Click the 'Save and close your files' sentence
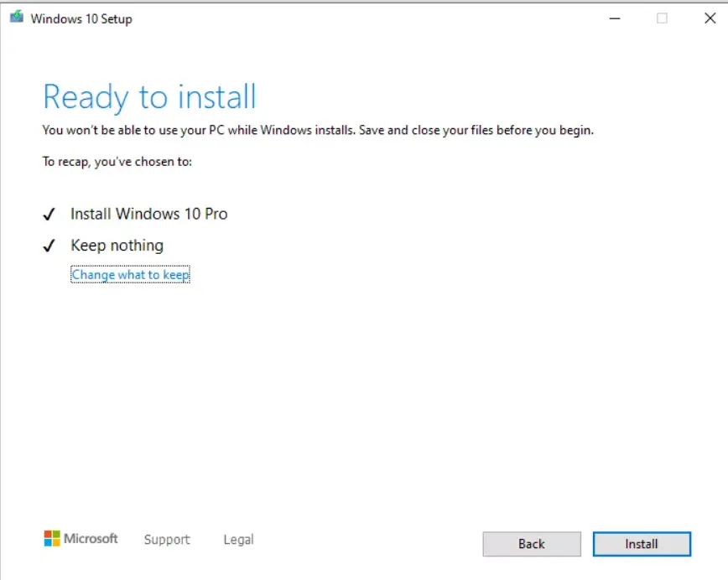 pos(476,131)
